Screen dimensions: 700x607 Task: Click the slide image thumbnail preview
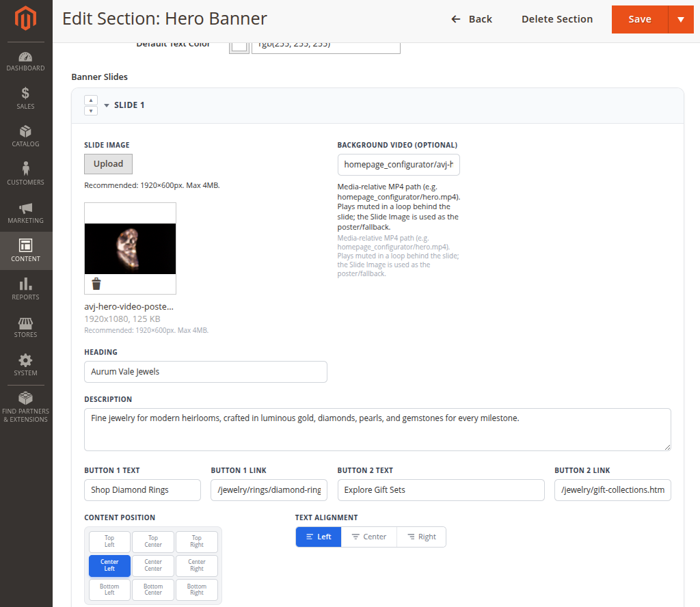tap(130, 249)
